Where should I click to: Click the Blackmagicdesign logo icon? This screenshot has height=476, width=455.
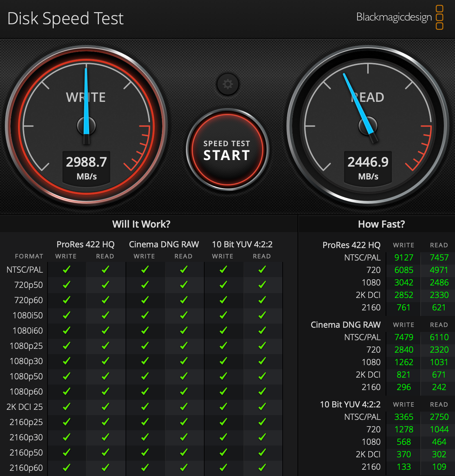[x=439, y=17]
